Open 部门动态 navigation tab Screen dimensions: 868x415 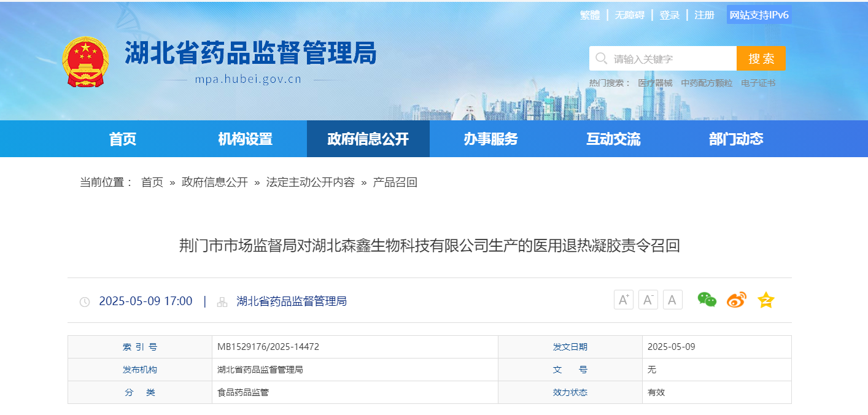[x=736, y=139]
